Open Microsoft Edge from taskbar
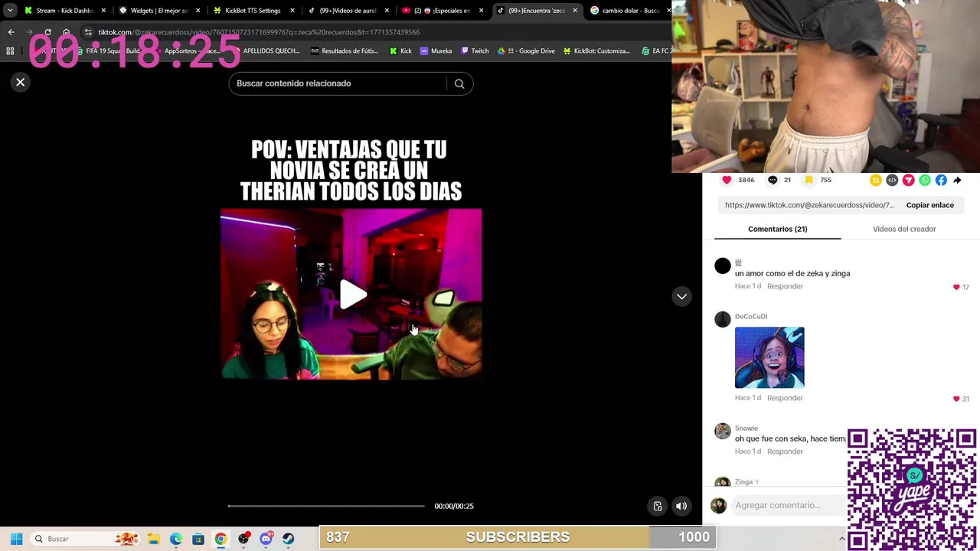The image size is (980, 551). click(x=175, y=539)
